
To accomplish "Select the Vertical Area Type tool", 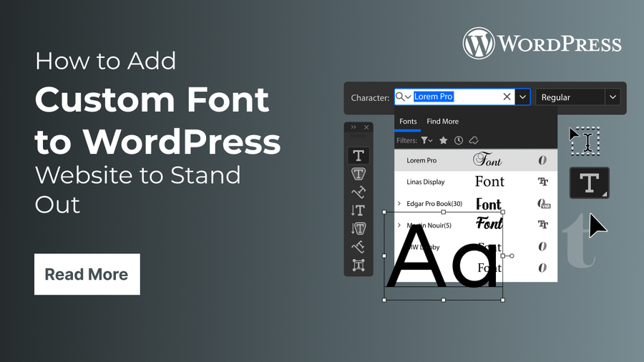I will 358,228.
